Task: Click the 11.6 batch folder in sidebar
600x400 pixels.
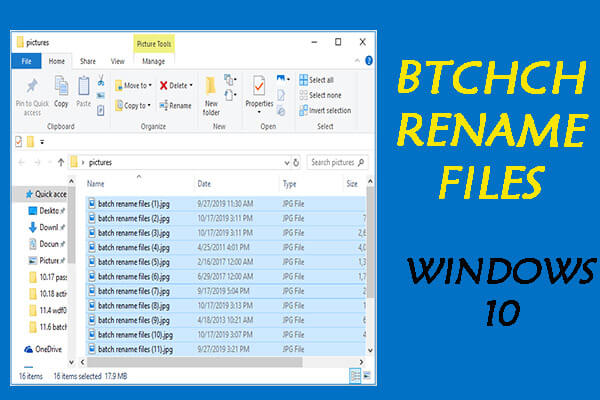Action: [48, 327]
